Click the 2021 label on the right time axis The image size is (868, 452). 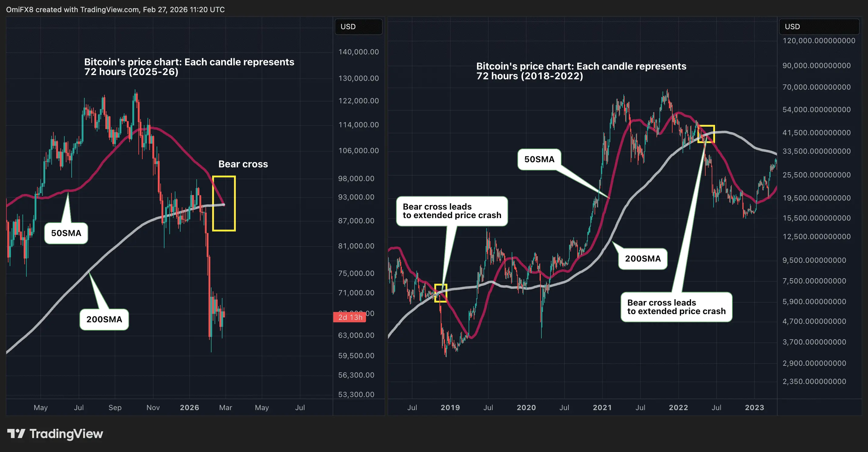[x=602, y=407]
